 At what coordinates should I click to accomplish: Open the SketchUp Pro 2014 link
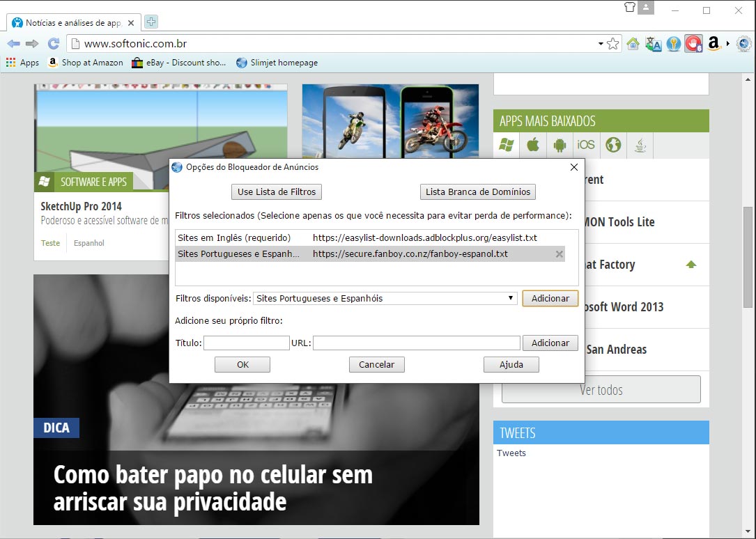(82, 206)
